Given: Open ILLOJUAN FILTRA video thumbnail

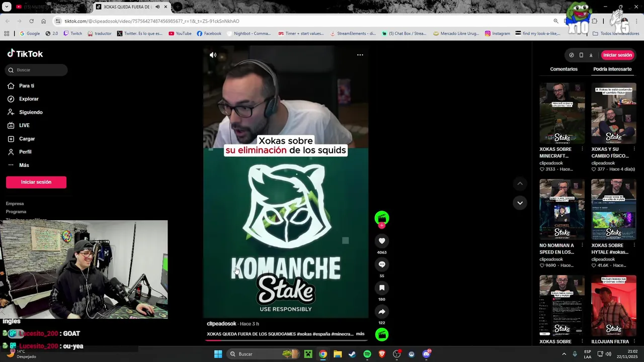Looking at the screenshot, I should pos(613,305).
